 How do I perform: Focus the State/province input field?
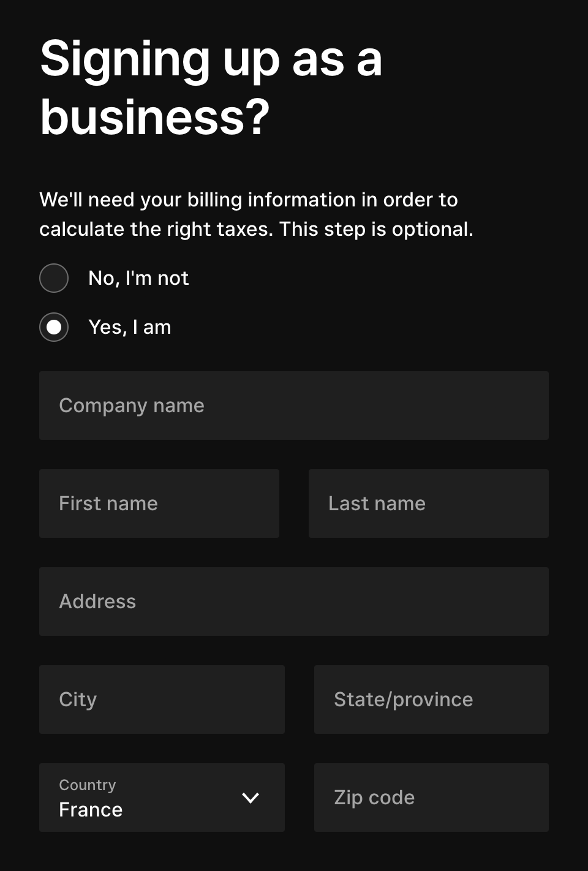pyautogui.click(x=431, y=699)
